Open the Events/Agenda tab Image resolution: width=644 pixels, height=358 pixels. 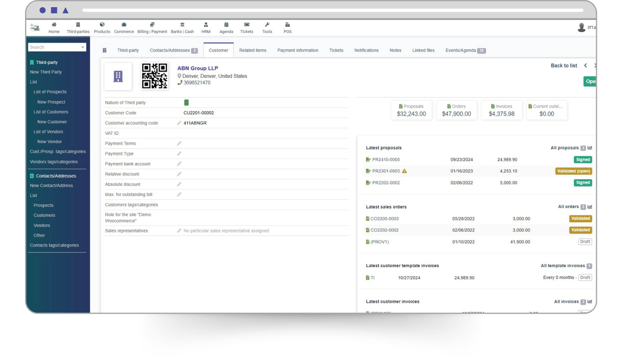pyautogui.click(x=466, y=50)
